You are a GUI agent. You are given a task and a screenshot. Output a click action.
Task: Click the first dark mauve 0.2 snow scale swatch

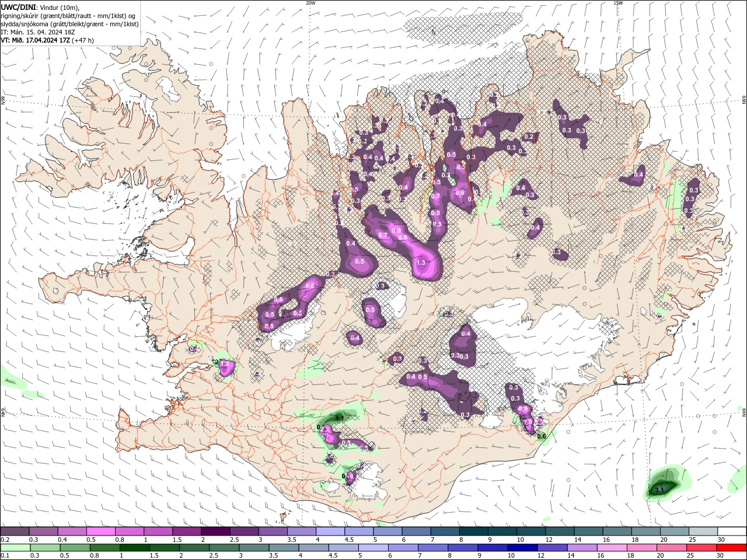[14, 531]
